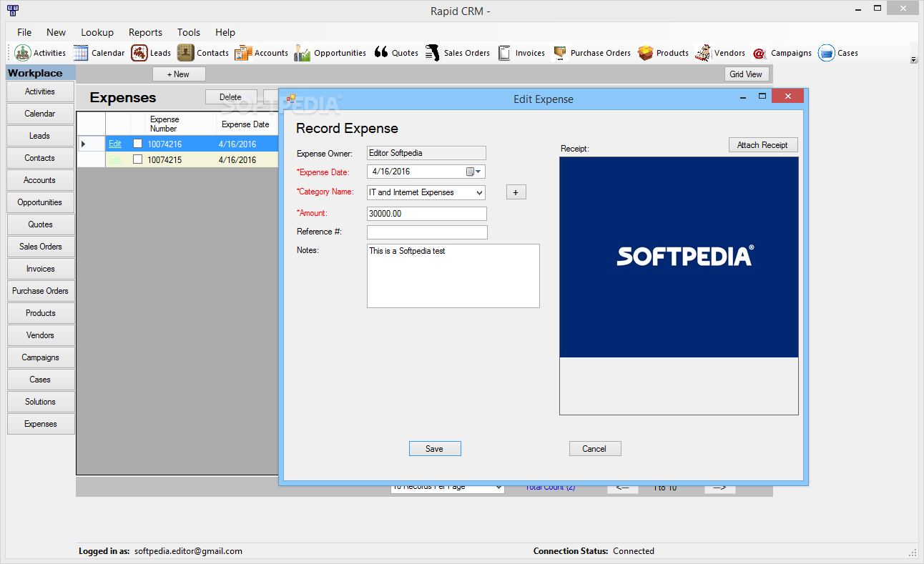Select Quotes in Workplace sidebar
Screen dimensions: 924x564
point(40,224)
